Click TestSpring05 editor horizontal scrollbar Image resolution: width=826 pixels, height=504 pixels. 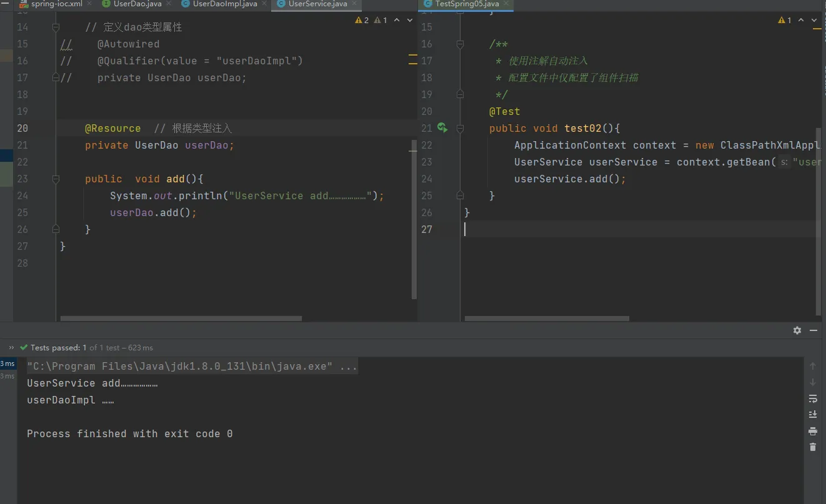tap(547, 319)
